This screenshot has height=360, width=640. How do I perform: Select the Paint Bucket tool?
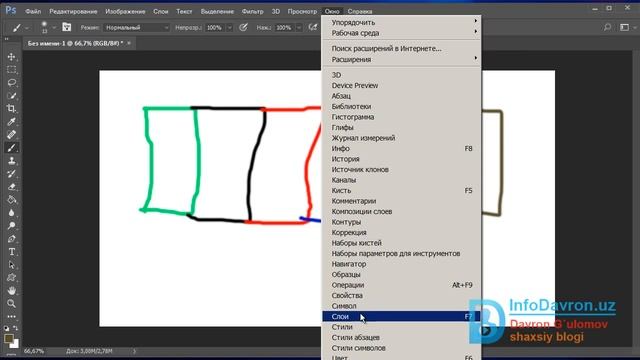(x=11, y=200)
